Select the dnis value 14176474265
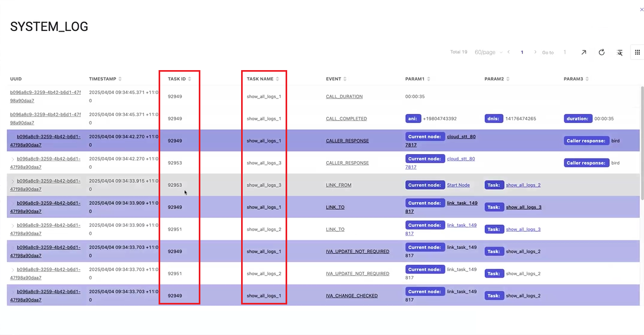 [520, 119]
